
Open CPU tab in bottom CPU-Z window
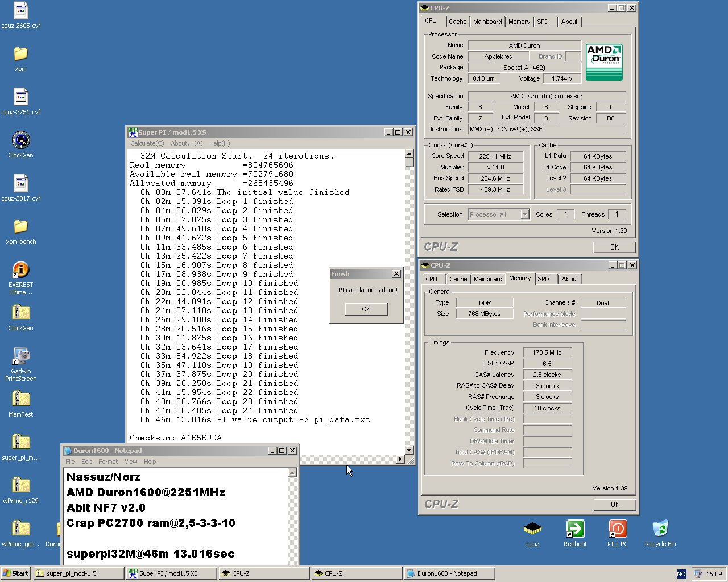pos(432,279)
